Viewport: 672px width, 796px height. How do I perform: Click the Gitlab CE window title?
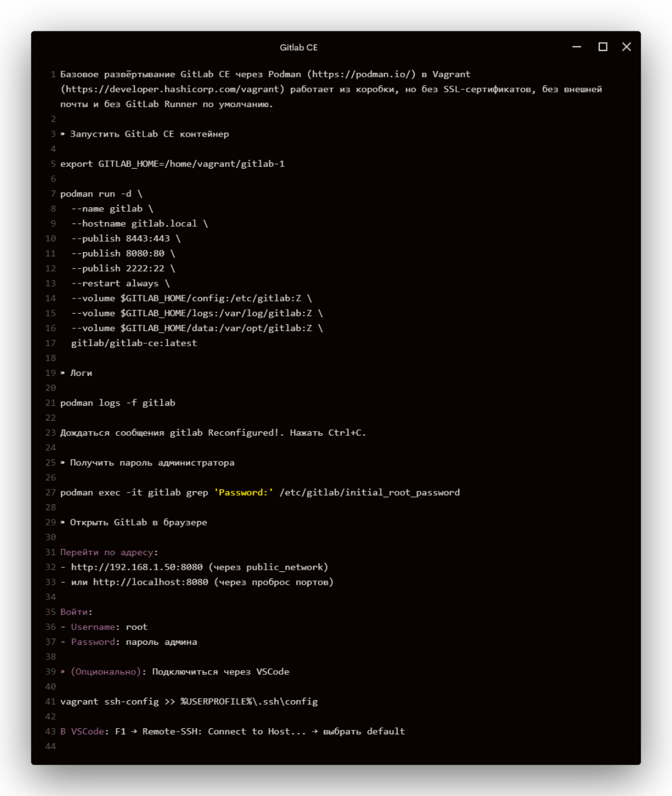point(298,48)
